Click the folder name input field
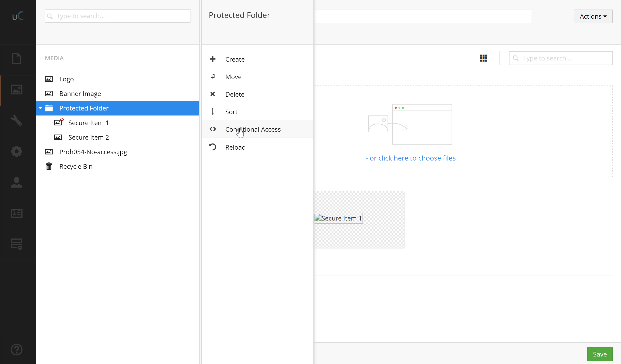 click(x=423, y=16)
